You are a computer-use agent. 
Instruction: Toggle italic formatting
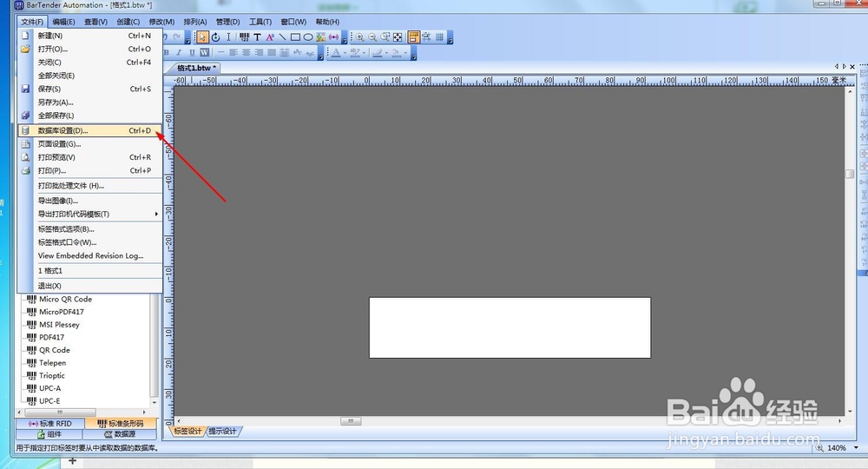coord(179,53)
